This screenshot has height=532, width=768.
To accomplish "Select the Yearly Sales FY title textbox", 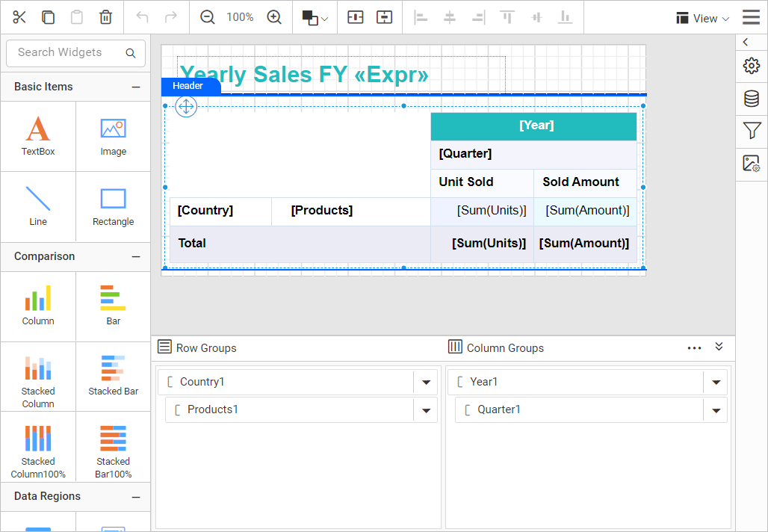I will pos(341,75).
